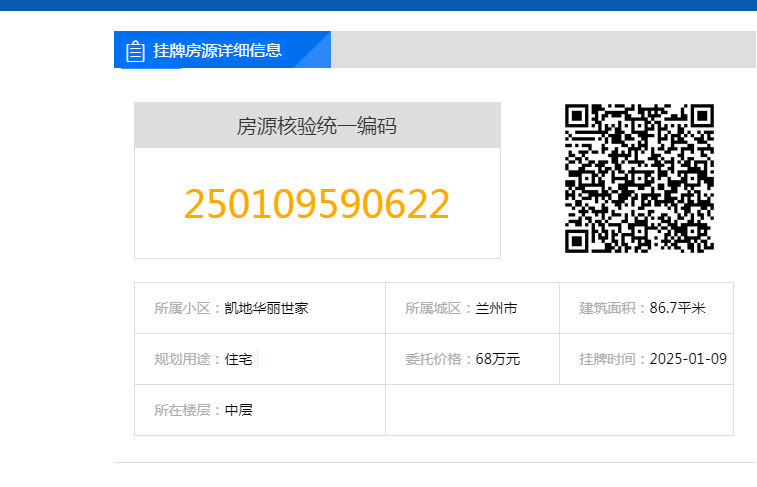Click the entrusted price 68万元
The image size is (757, 487).
coord(498,359)
